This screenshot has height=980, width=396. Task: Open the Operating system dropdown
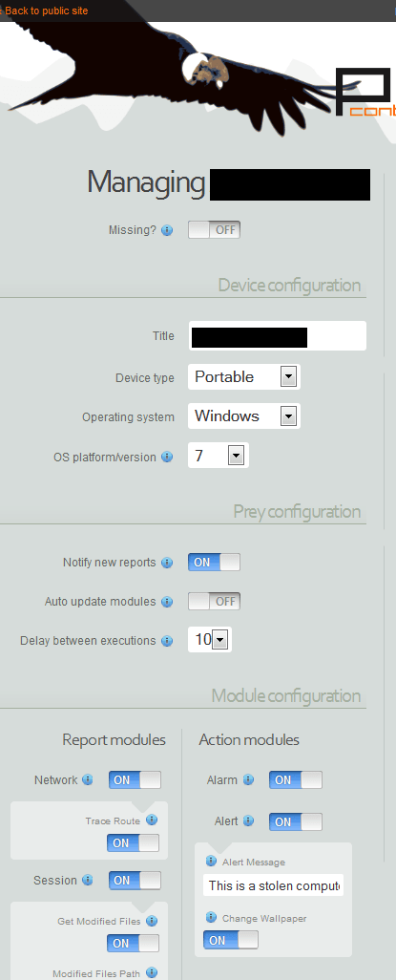pos(244,415)
